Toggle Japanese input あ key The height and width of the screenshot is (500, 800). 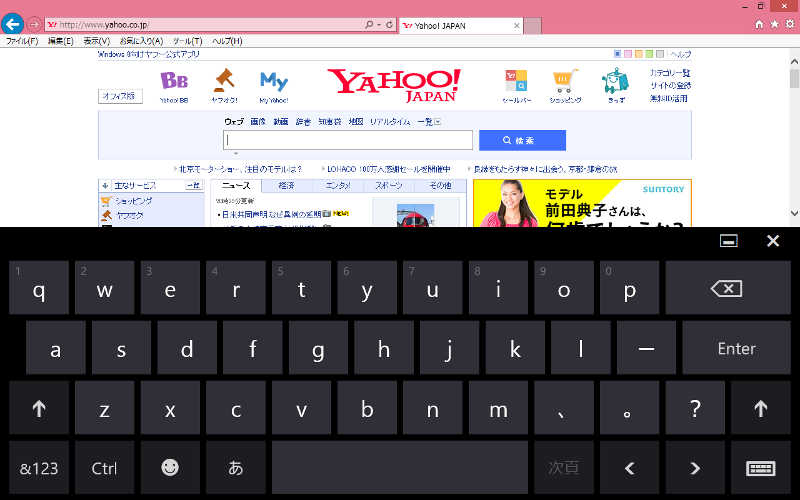coord(236,467)
